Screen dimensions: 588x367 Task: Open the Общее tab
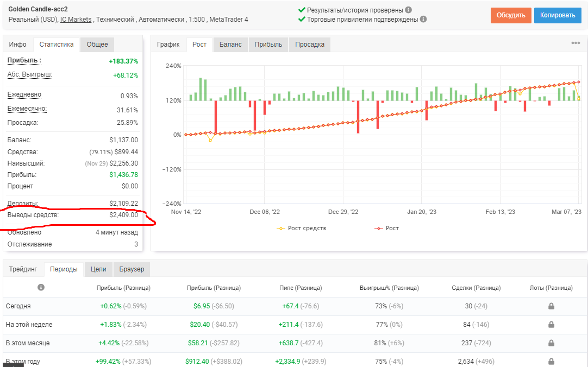97,45
